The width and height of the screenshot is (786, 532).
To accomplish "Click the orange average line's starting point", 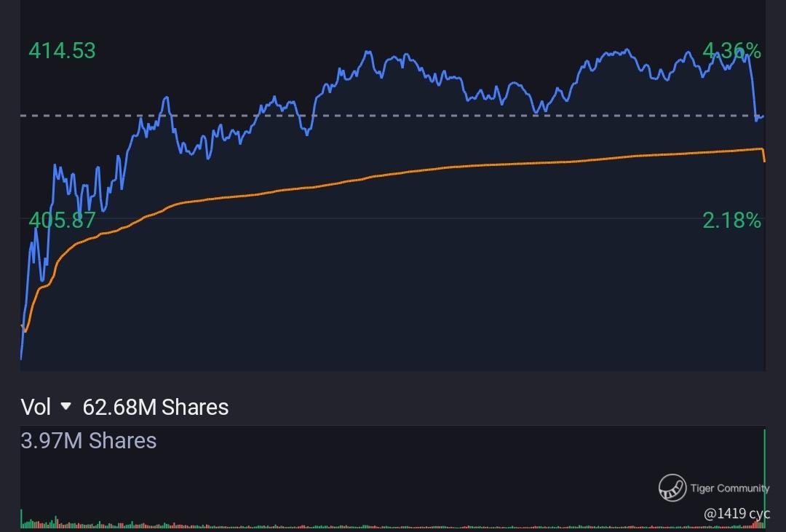I will tap(25, 331).
